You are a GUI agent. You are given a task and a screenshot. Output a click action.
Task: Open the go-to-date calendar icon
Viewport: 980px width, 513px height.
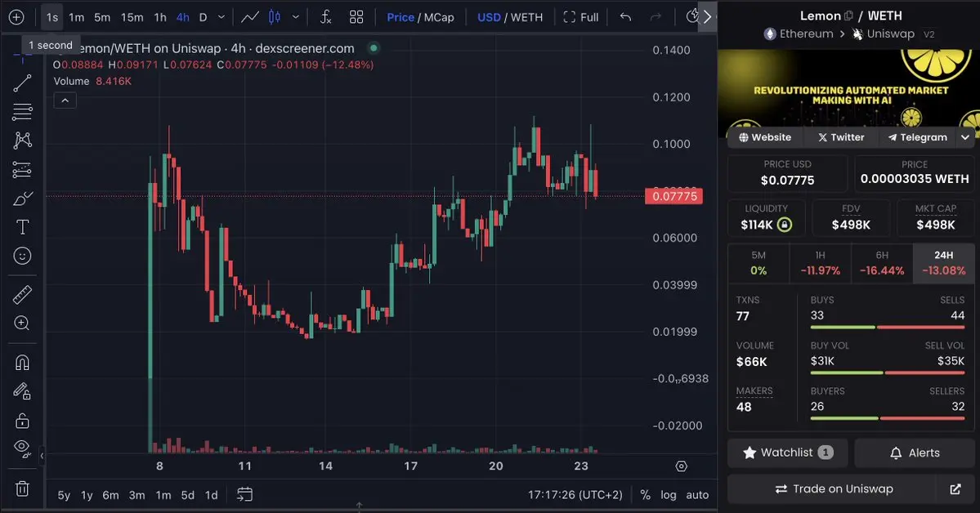(245, 495)
